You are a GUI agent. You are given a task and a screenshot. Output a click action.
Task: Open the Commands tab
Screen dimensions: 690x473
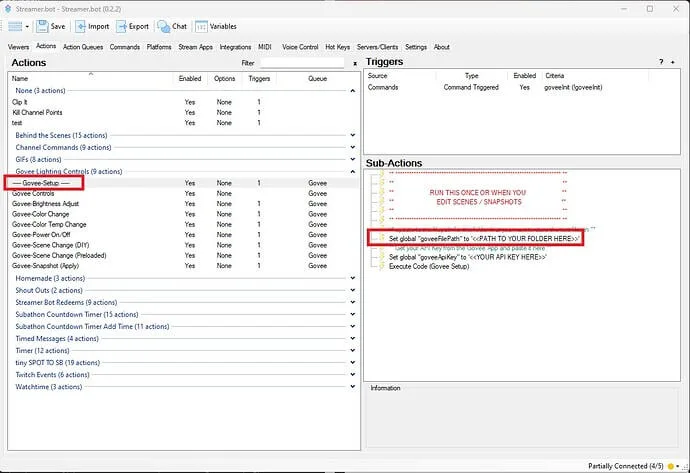125,47
